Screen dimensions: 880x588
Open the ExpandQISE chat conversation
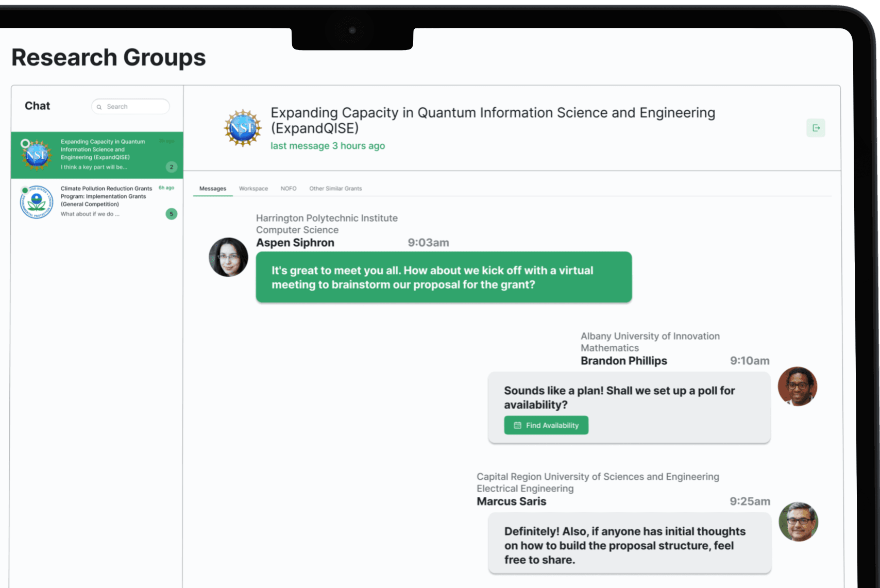coord(97,155)
